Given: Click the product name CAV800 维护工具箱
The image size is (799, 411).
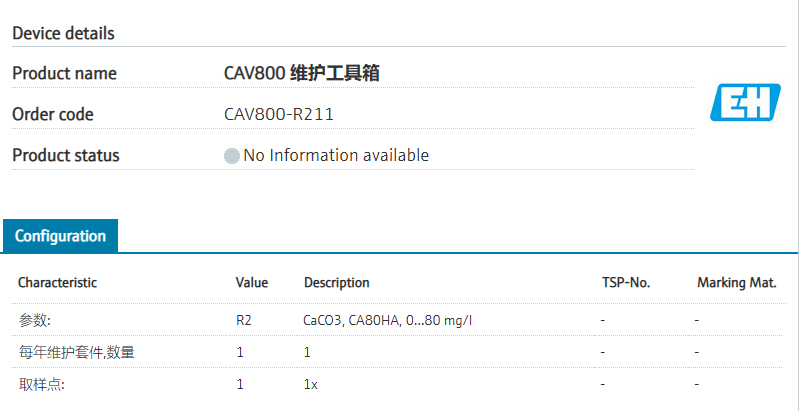Looking at the screenshot, I should click(301, 73).
